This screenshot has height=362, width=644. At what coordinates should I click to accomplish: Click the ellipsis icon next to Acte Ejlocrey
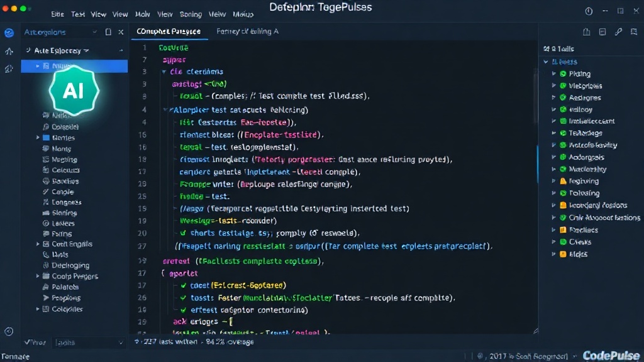[121, 50]
